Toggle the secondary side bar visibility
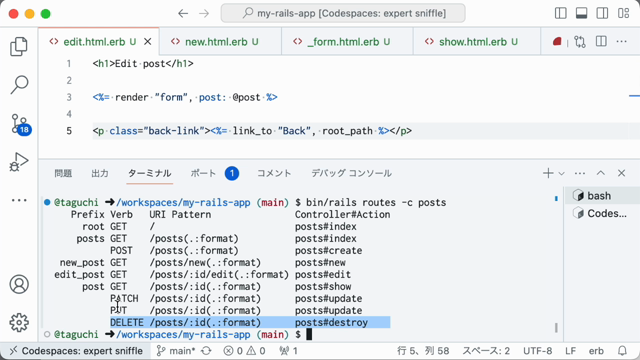Screen dimensions: 640x360 tap(602, 13)
